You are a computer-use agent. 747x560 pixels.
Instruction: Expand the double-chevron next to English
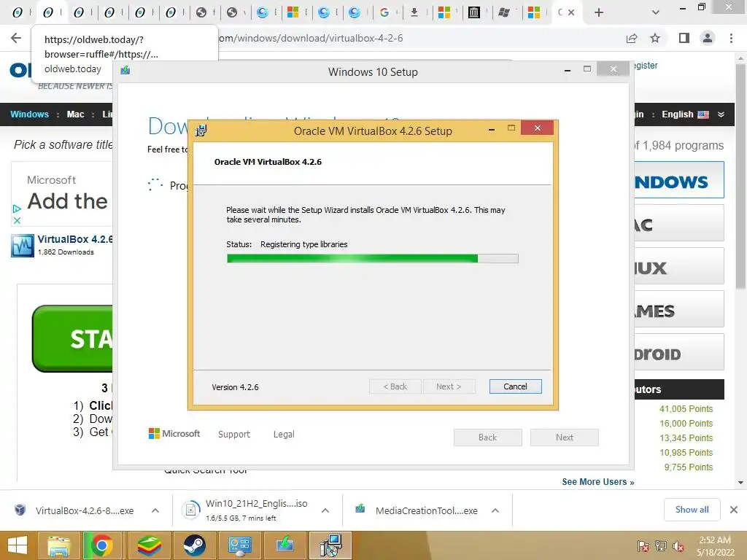point(721,114)
